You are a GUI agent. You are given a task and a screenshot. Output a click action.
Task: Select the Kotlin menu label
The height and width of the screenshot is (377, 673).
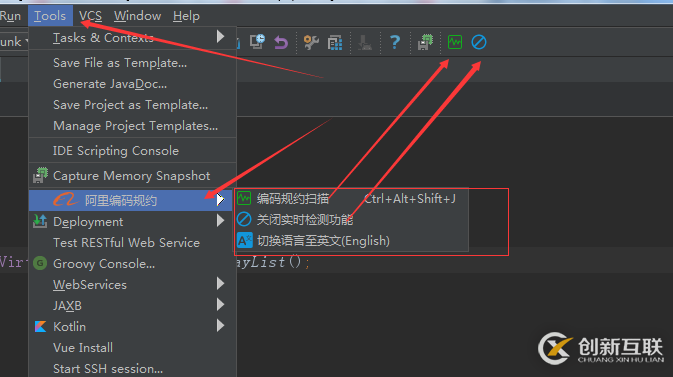[x=70, y=326]
